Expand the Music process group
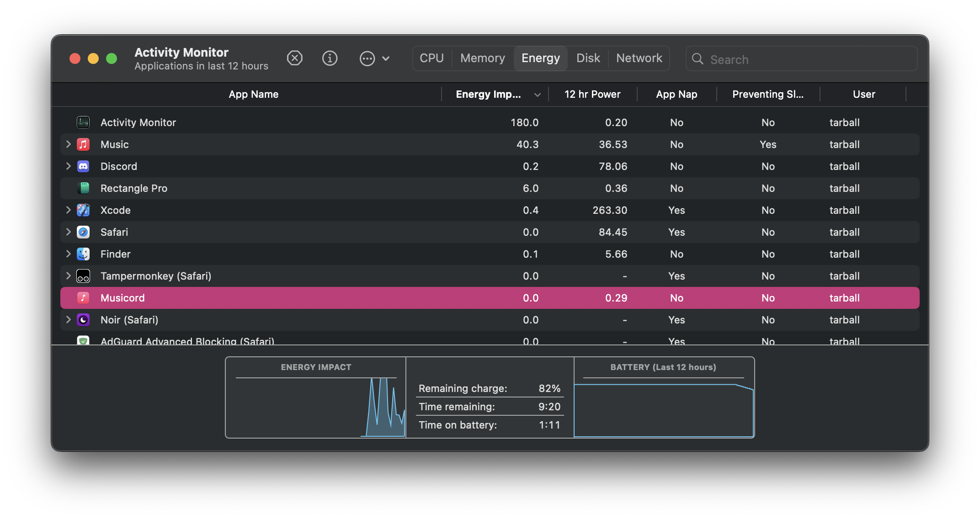980x519 pixels. tap(68, 144)
